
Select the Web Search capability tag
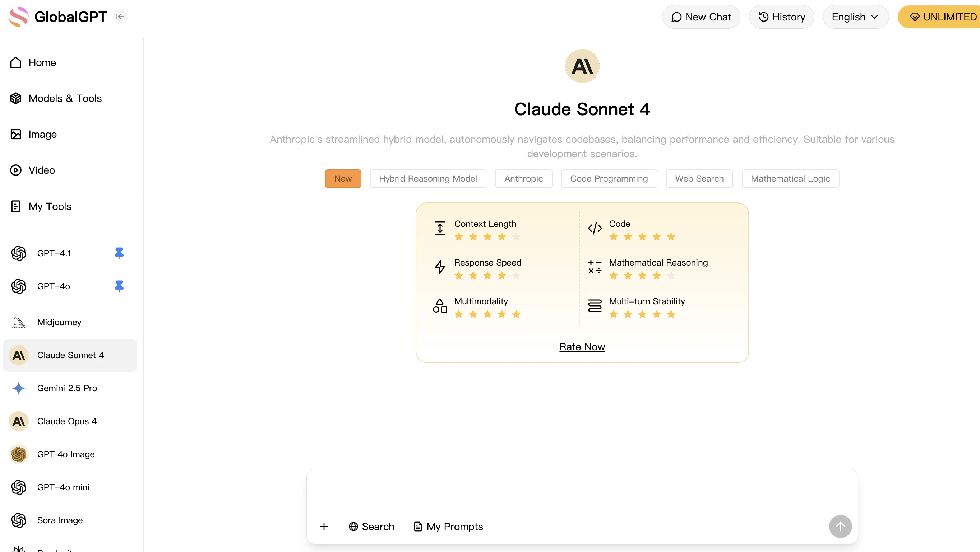tap(699, 178)
